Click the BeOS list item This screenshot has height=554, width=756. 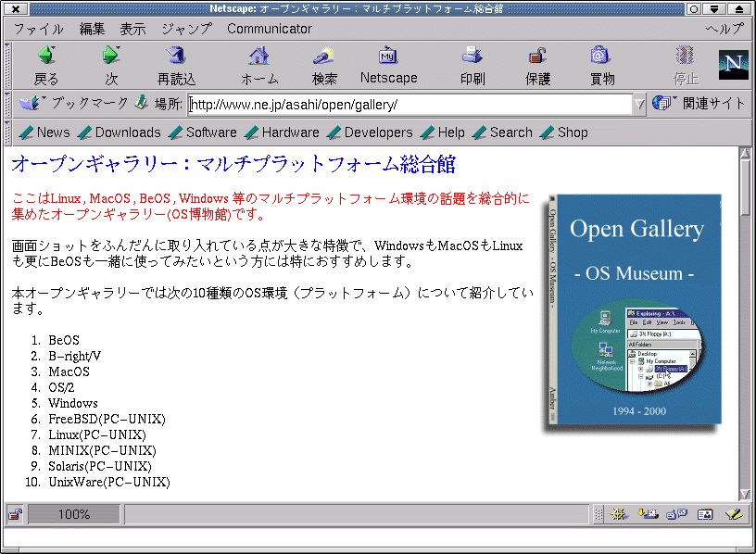[x=64, y=340]
